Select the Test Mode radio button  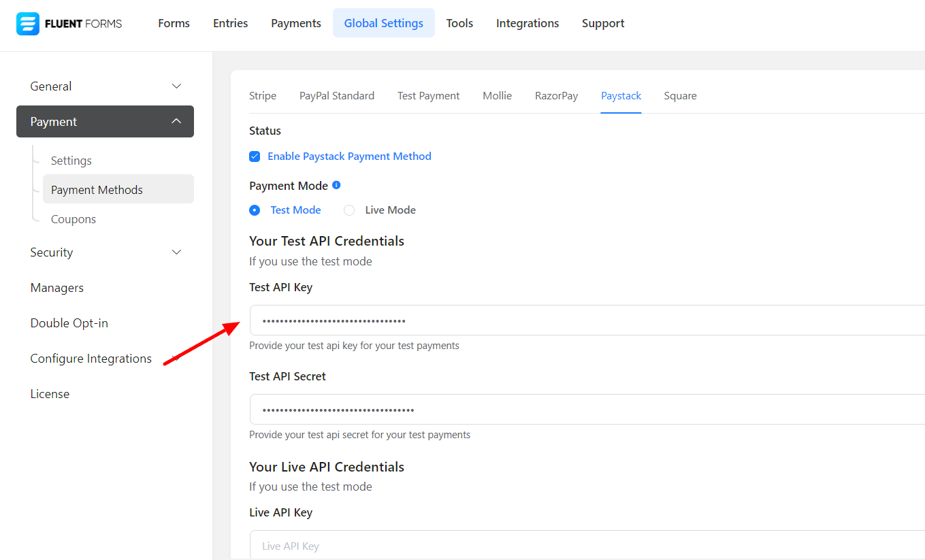[x=255, y=210]
